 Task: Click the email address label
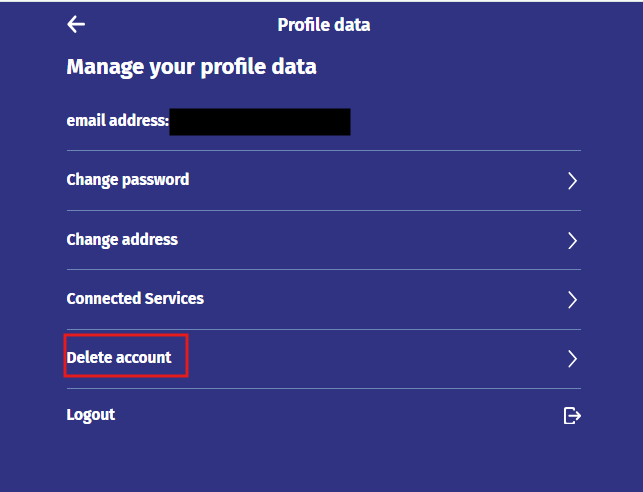pyautogui.click(x=118, y=121)
